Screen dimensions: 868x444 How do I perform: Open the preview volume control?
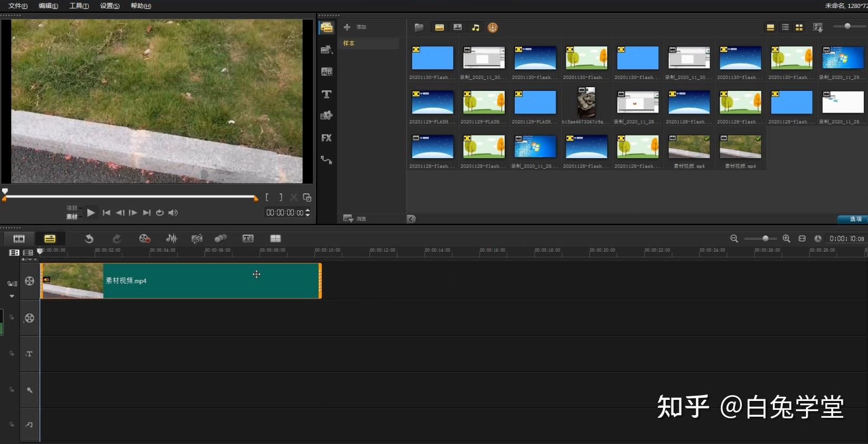point(173,212)
